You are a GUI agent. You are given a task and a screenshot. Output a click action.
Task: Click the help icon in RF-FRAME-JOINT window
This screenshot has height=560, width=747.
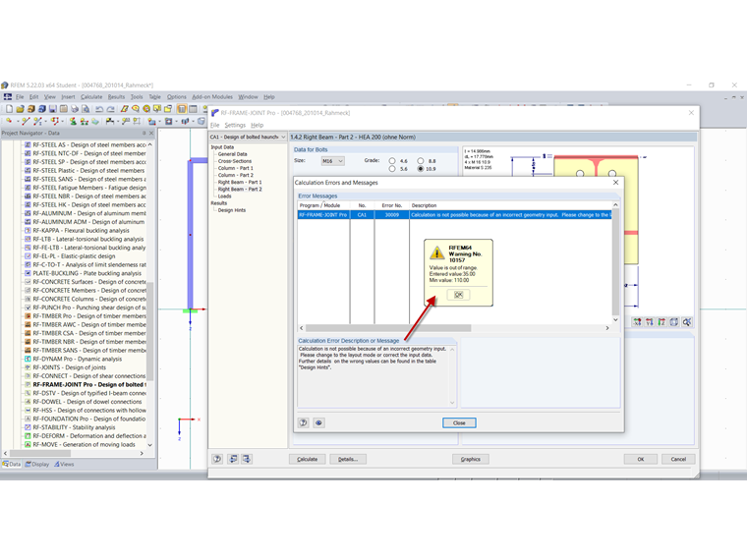[x=217, y=459]
